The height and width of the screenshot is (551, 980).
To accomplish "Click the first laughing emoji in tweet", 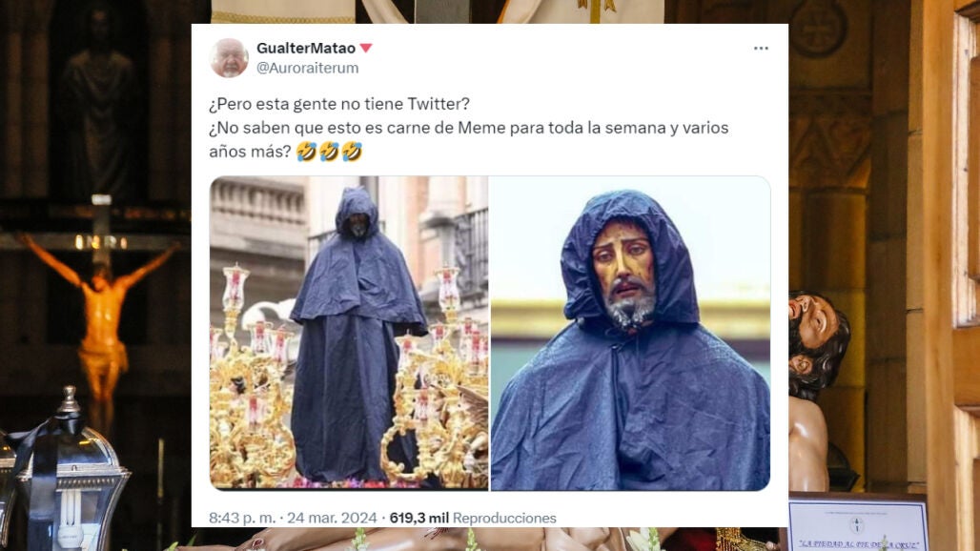I will [306, 152].
